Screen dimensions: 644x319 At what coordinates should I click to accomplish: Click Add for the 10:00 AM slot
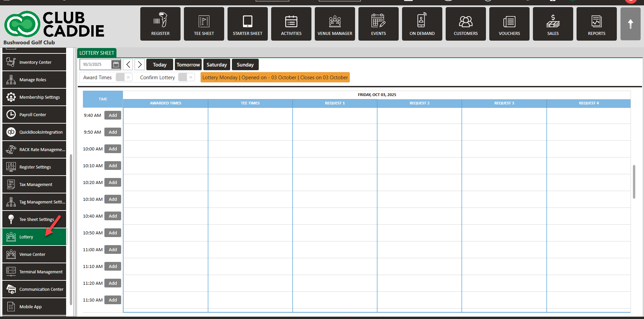(113, 149)
